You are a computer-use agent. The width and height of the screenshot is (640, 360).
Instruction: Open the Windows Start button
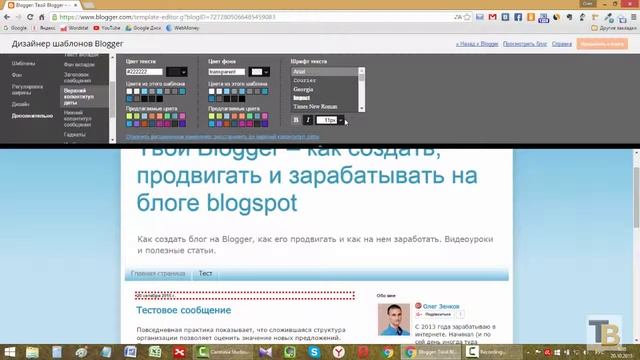(9, 352)
